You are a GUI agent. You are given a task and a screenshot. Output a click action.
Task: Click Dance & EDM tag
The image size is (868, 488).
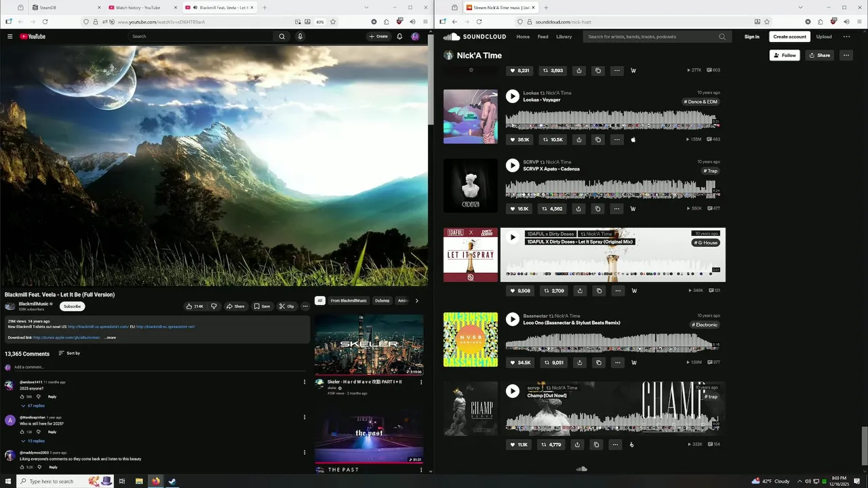click(x=701, y=102)
